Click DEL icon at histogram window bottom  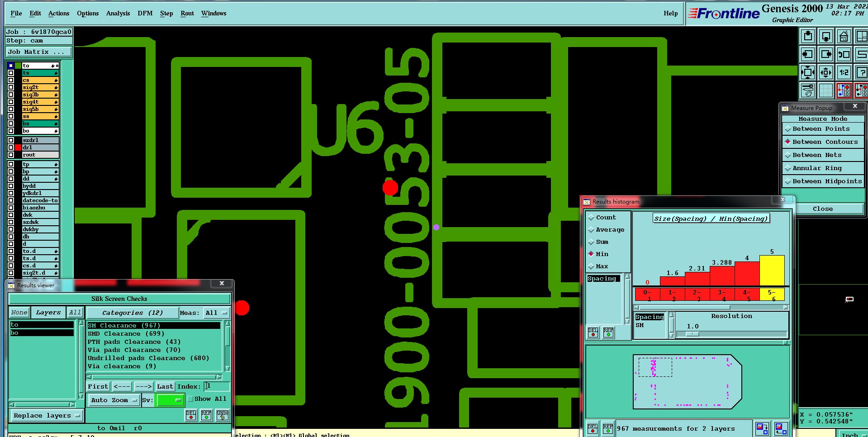[593, 428]
